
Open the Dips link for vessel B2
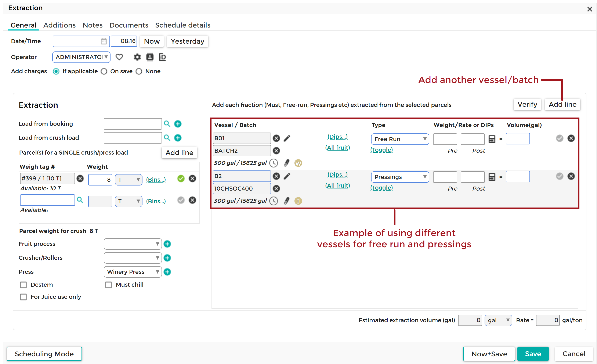tap(337, 174)
